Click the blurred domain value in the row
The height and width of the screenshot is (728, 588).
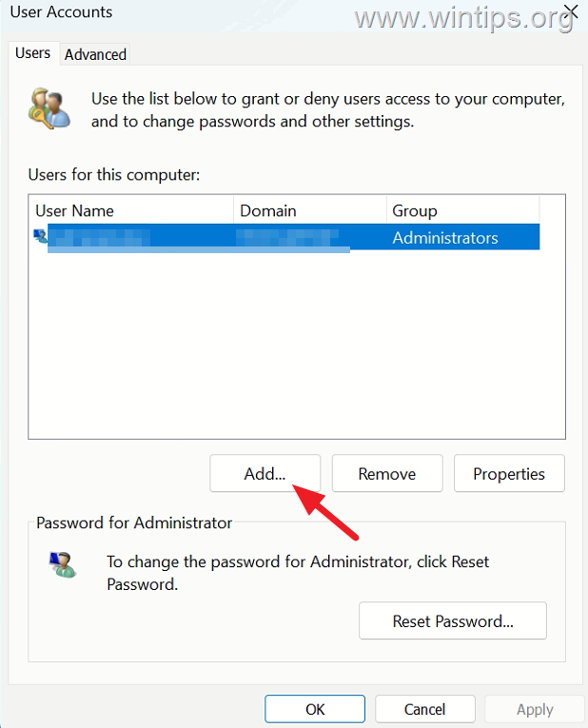point(287,237)
